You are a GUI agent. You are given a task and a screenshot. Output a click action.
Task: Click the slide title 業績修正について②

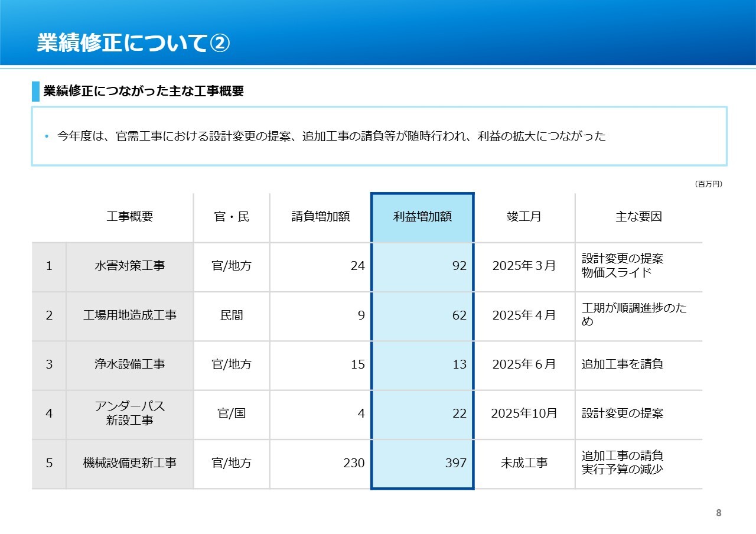(133, 43)
